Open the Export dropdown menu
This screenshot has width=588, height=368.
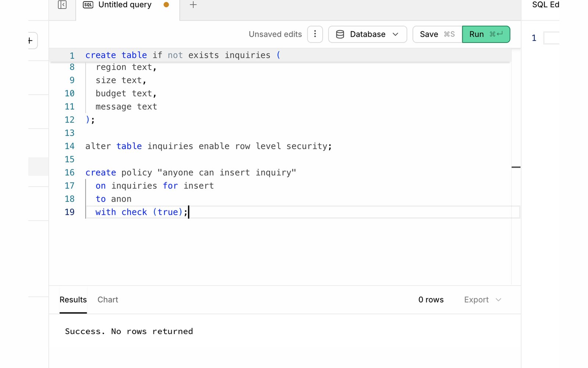(483, 300)
